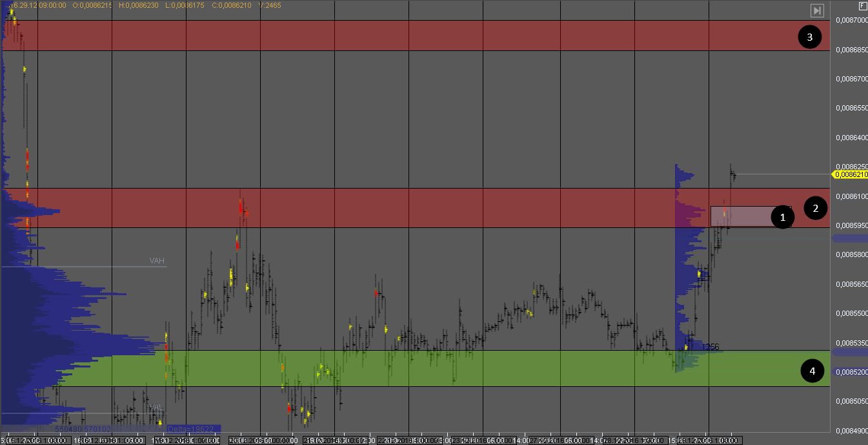
Task: Select the VAL line label
Action: [x=157, y=408]
